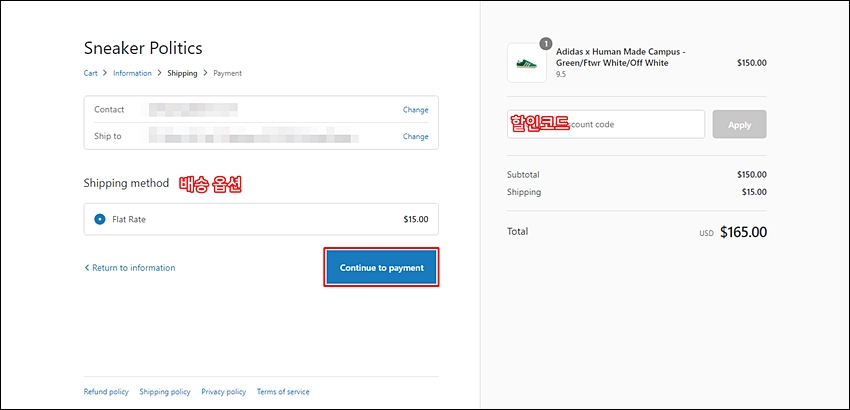Screen dimensions: 850x410
Task: Open the Cart breadcrumb
Action: click(x=91, y=73)
